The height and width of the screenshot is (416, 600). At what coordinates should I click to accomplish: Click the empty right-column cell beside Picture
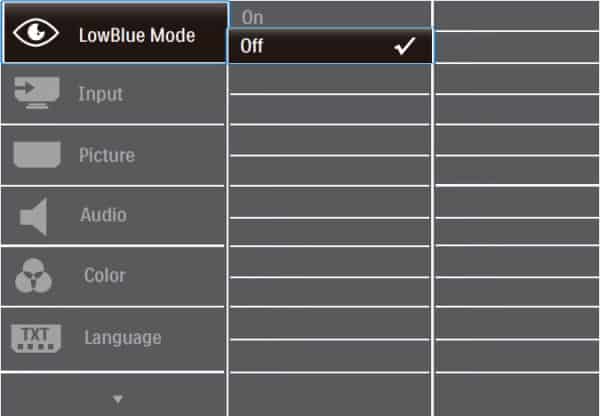[516, 155]
